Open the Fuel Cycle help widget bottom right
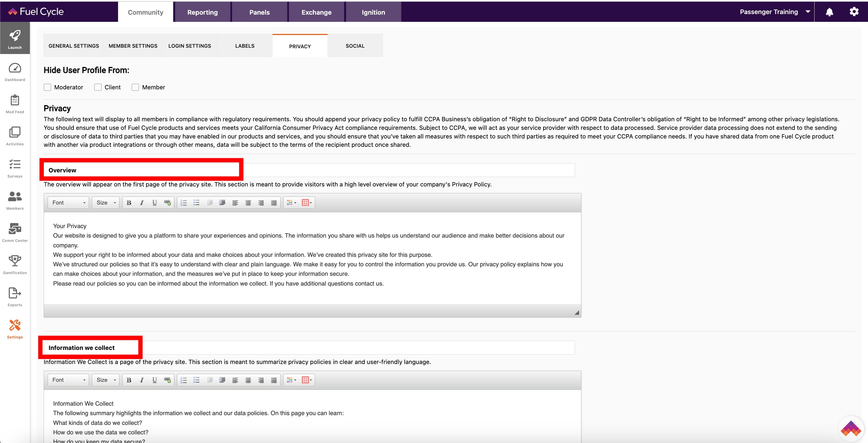868x443 pixels. pos(851,429)
